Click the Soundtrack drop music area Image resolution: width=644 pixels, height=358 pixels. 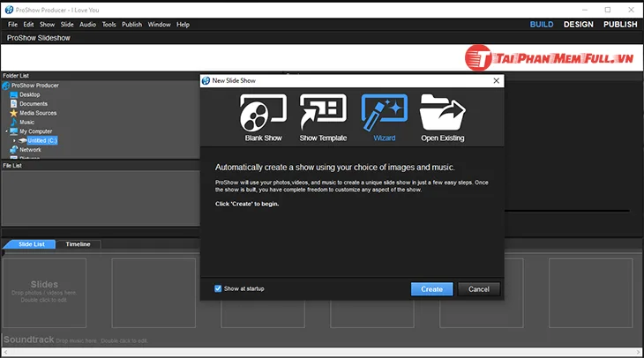point(76,340)
